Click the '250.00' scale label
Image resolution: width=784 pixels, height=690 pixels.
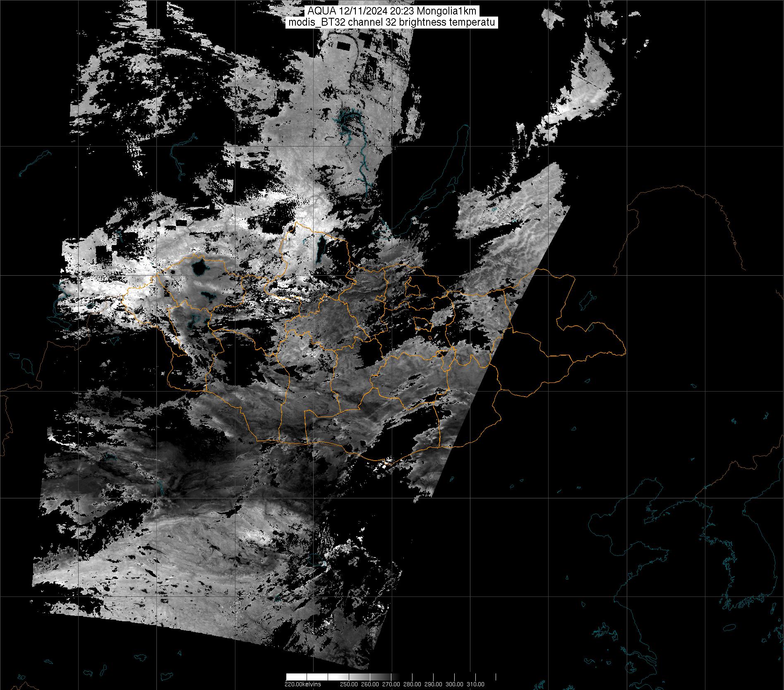point(349,684)
